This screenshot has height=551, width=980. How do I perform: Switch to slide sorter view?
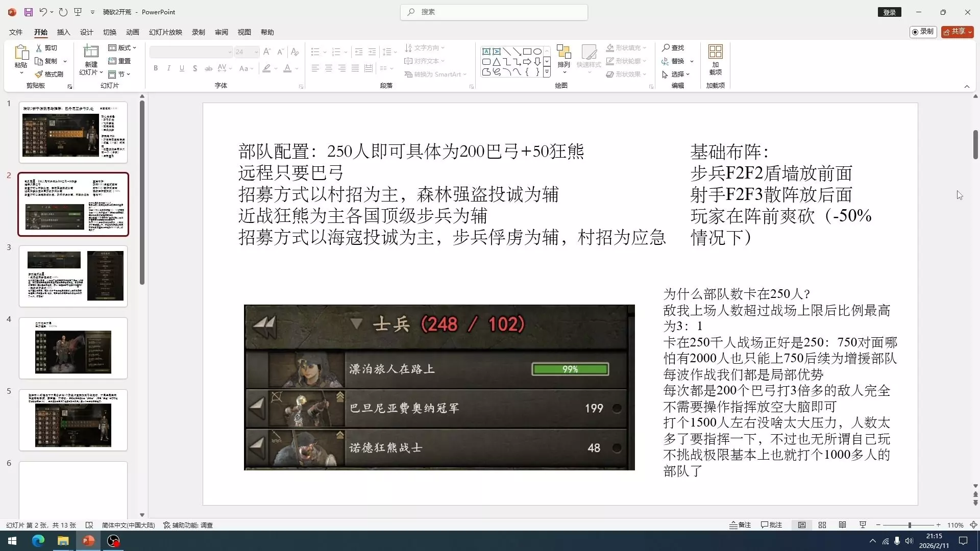(x=822, y=525)
